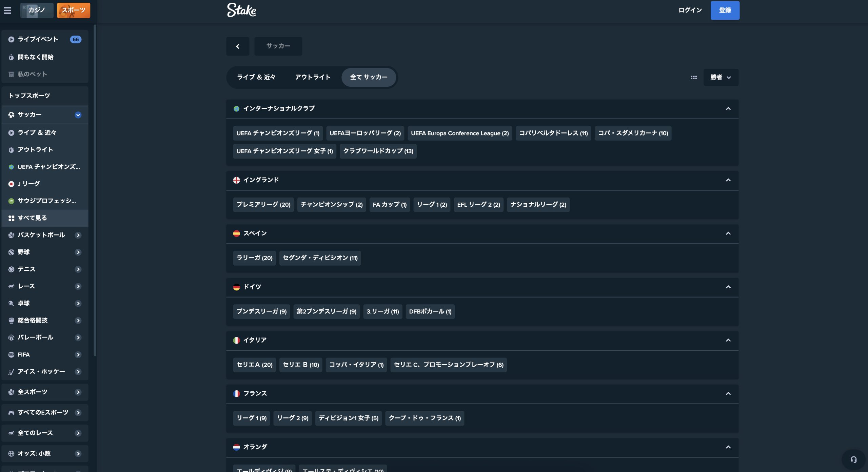Image resolution: width=868 pixels, height=472 pixels.
Task: Click the MMA glove icon beside 総合格闘技
Action: 11,321
